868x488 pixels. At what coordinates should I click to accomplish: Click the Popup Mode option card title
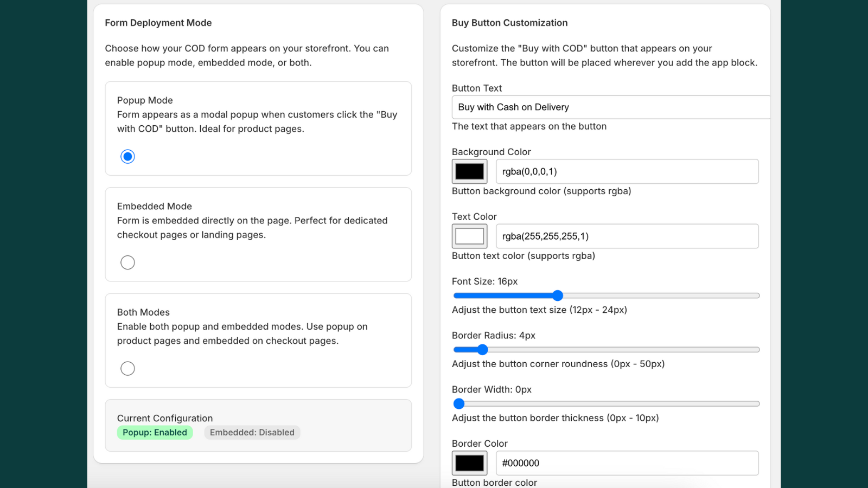pos(145,100)
